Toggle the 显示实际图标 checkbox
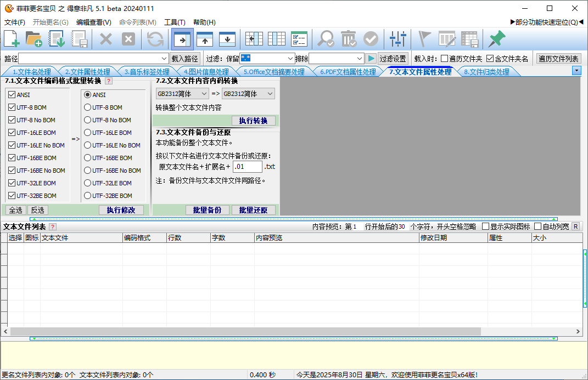The width and height of the screenshot is (588, 380). click(x=485, y=226)
